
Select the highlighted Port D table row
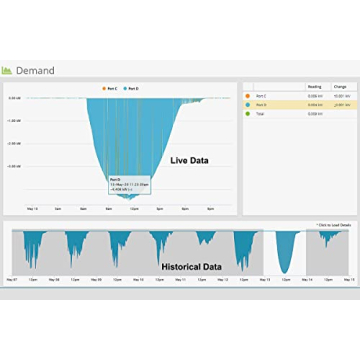(x=300, y=105)
